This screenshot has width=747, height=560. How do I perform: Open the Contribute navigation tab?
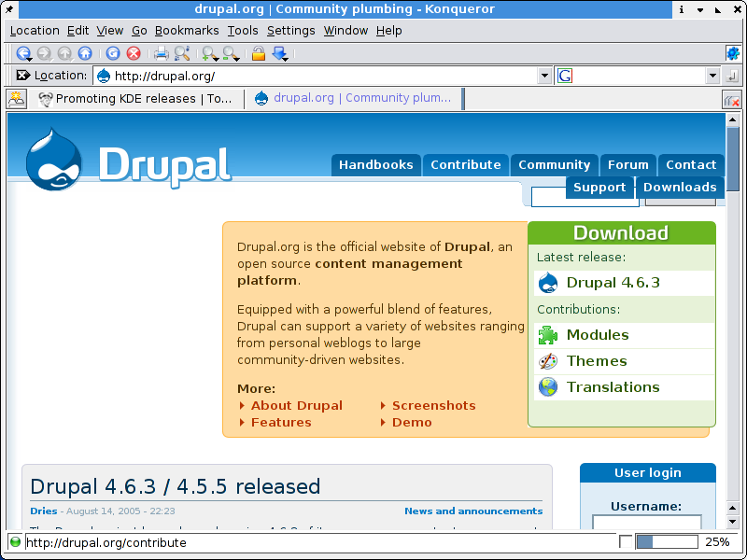click(465, 165)
